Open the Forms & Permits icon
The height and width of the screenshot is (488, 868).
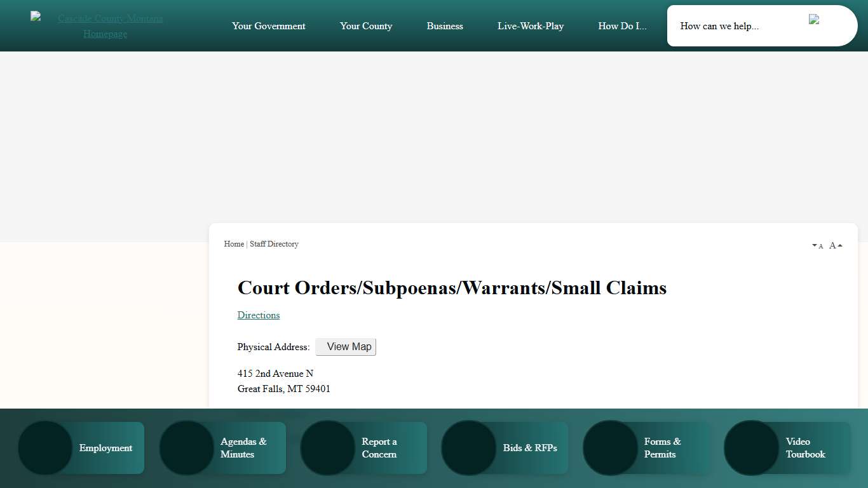[610, 447]
